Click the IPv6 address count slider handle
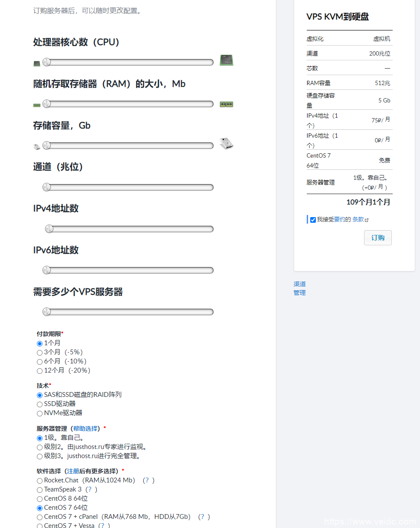Screen dimensions: 420x528 (47, 270)
